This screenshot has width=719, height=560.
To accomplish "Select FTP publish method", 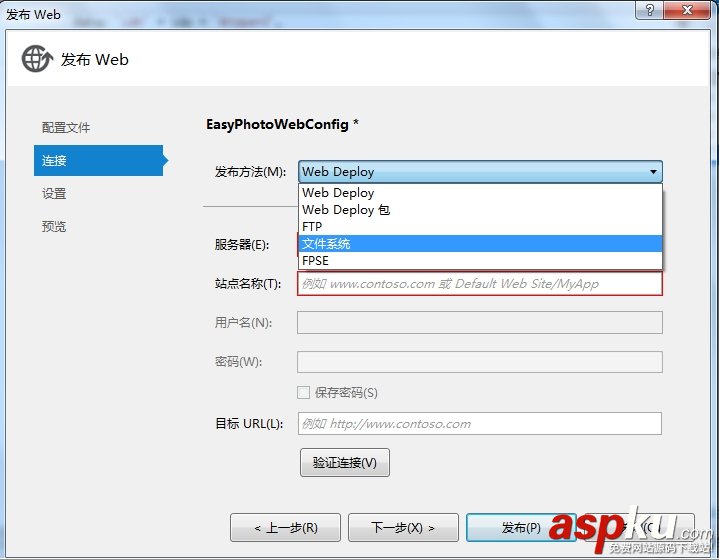I will [x=480, y=227].
